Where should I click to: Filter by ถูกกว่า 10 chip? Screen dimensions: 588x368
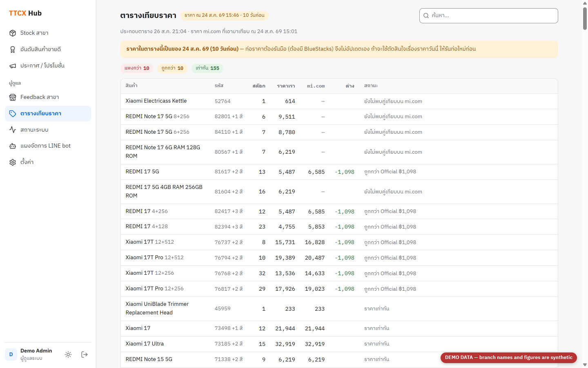click(x=172, y=68)
